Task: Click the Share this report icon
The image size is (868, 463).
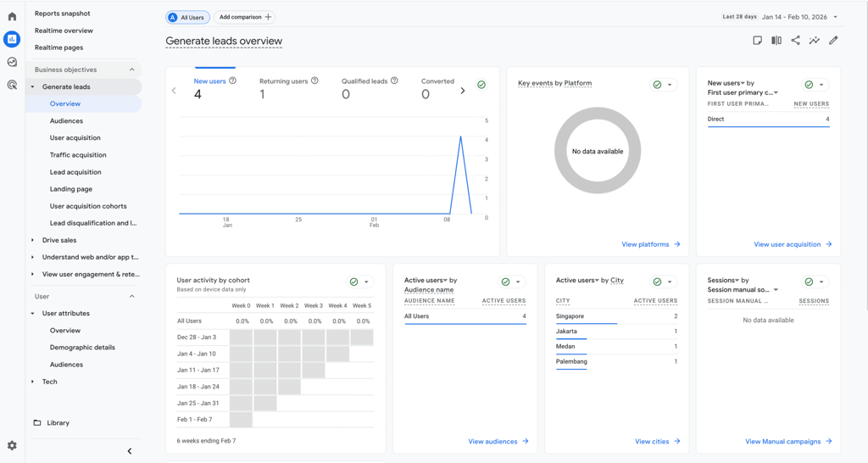Action: click(x=795, y=41)
